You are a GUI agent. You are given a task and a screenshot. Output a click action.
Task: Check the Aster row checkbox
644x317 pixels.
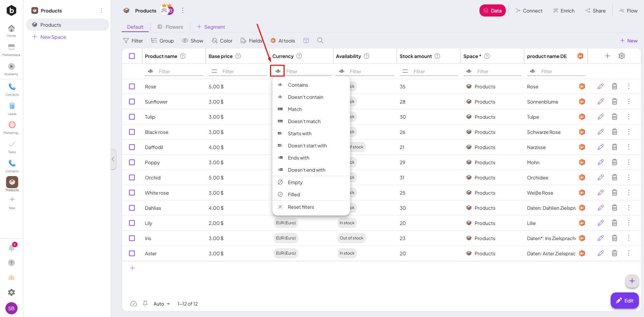[x=132, y=253]
